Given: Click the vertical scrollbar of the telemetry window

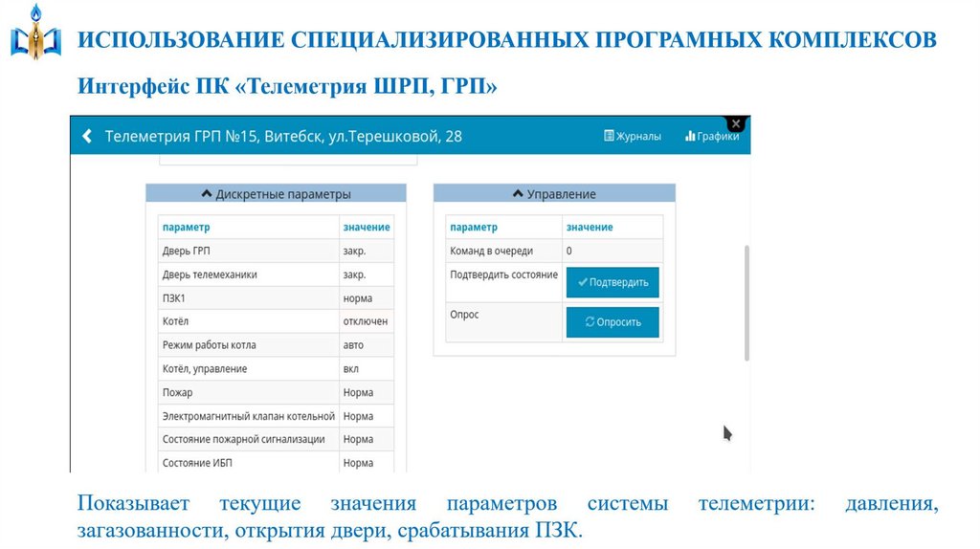Looking at the screenshot, I should [746, 303].
